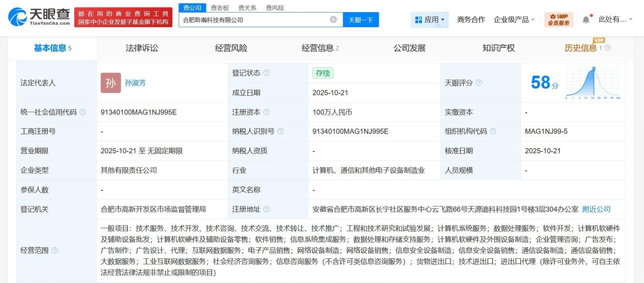
Task: Select the 成立日期 value 2025-10-21
Action: point(330,93)
